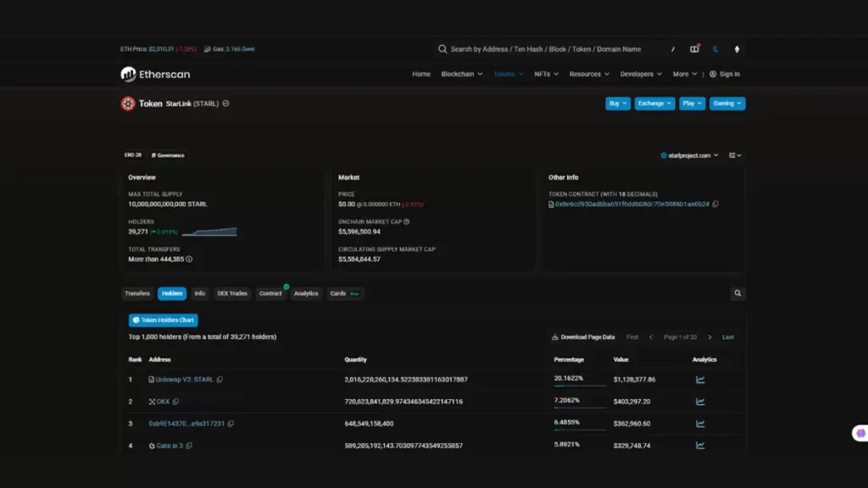Click the StarLink token logo icon
The image size is (868, 488).
[128, 103]
